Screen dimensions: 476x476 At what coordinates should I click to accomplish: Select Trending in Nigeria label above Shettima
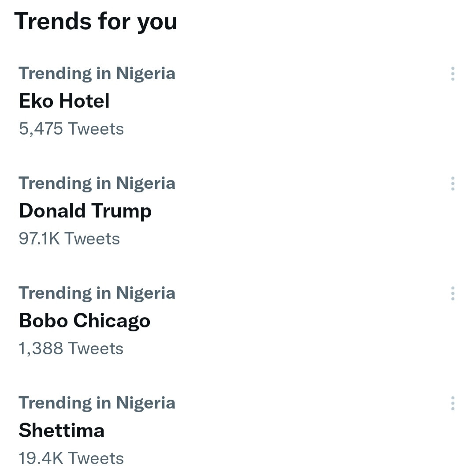pos(97,403)
